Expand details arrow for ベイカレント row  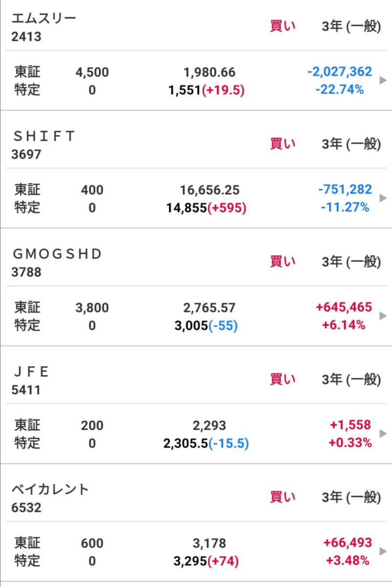click(383, 552)
